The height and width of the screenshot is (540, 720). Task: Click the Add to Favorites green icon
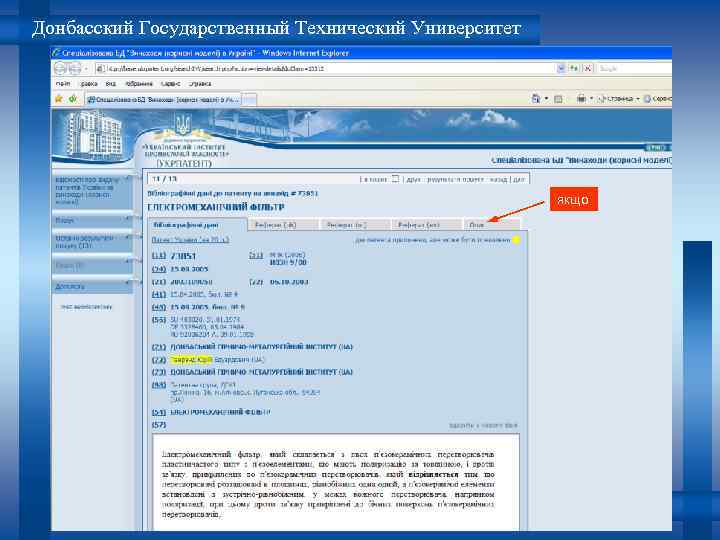pos(73,99)
